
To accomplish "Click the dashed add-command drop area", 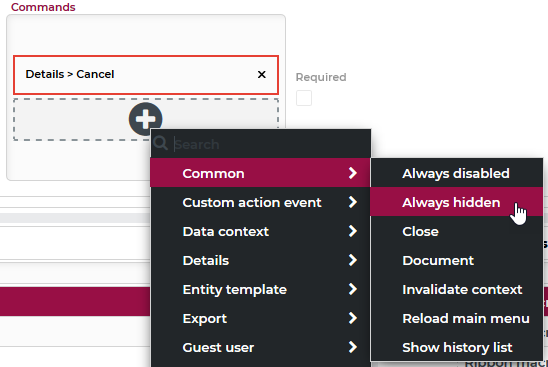I will (146, 119).
